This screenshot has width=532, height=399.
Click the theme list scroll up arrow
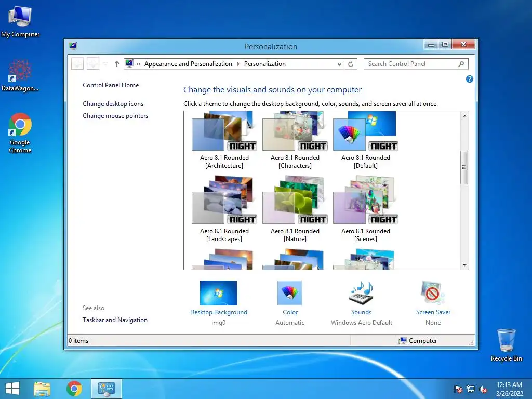coord(464,116)
